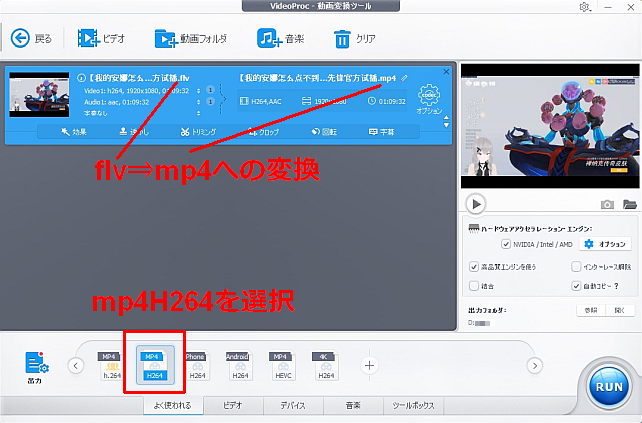Open the settings gear in title bar
642x423 pixels.
tap(584, 7)
